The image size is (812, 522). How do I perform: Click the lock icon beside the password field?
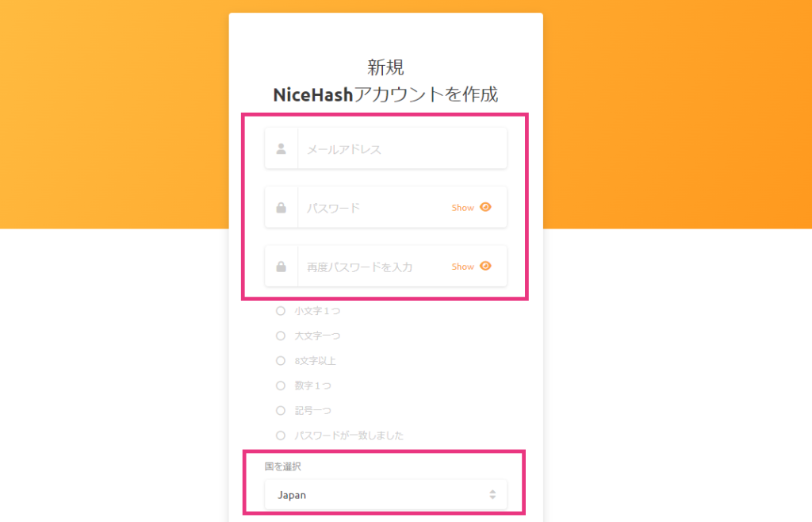click(x=281, y=207)
